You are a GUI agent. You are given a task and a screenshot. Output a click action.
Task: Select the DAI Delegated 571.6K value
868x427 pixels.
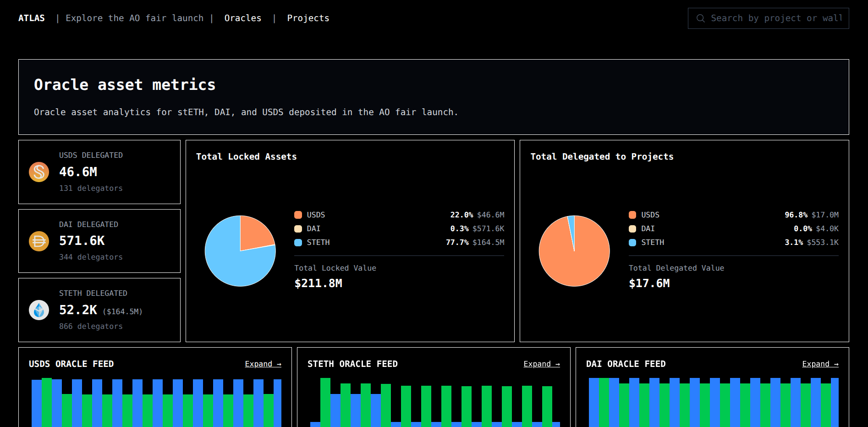(x=82, y=241)
